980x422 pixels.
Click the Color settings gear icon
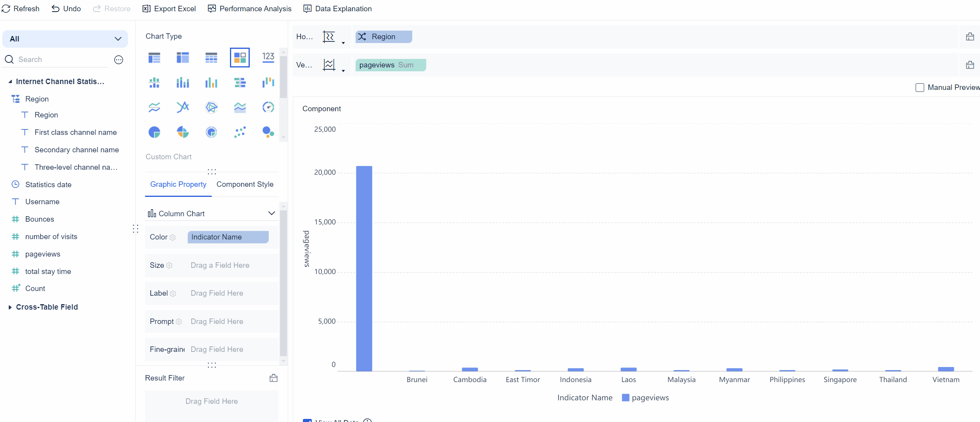coord(173,237)
